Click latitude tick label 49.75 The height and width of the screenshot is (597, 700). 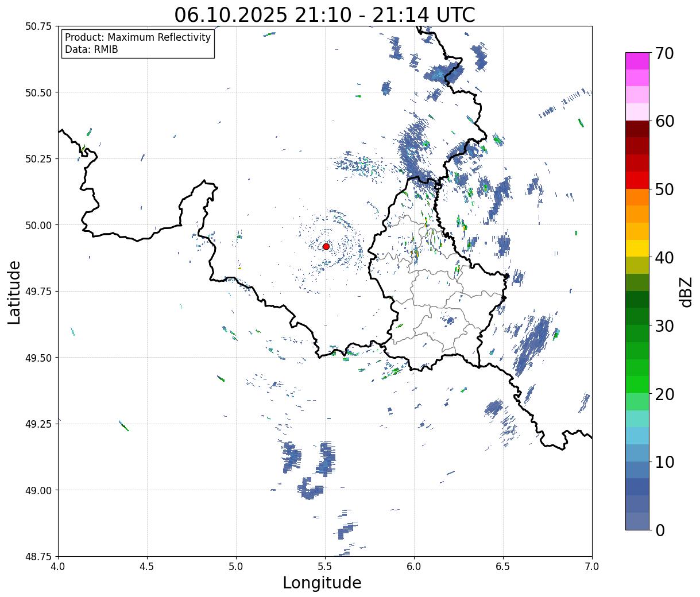click(38, 292)
